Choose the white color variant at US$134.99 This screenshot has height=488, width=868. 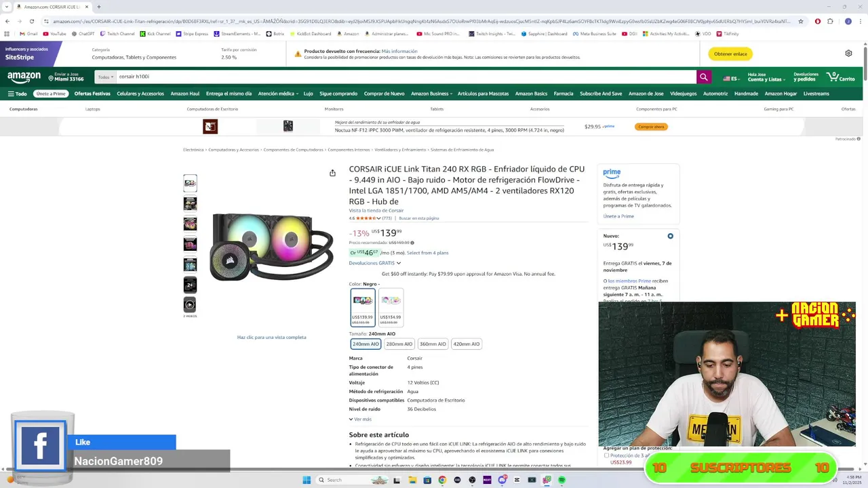coord(391,308)
